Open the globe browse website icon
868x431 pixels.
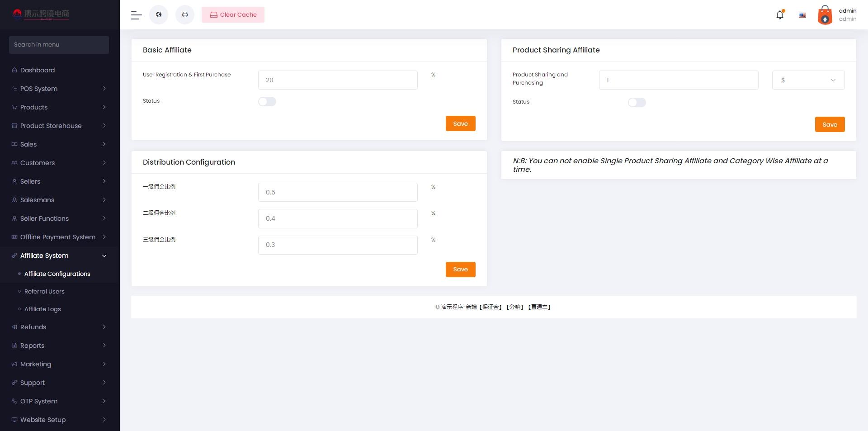coord(159,15)
